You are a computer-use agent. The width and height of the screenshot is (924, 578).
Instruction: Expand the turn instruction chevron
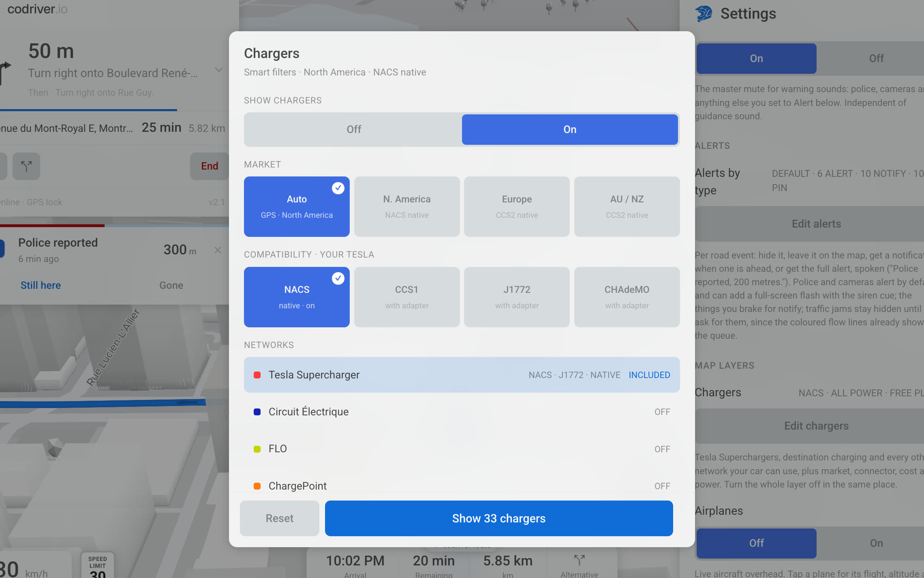pyautogui.click(x=219, y=70)
